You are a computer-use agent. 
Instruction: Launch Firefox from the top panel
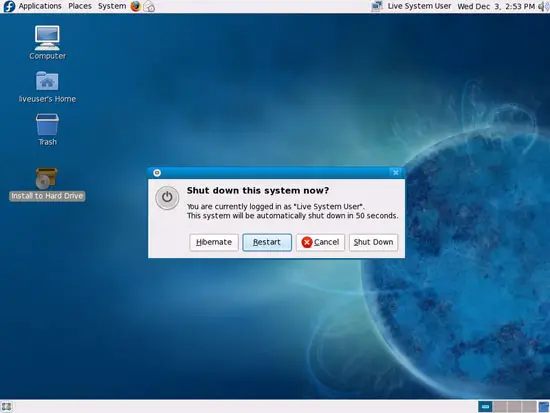click(x=135, y=6)
